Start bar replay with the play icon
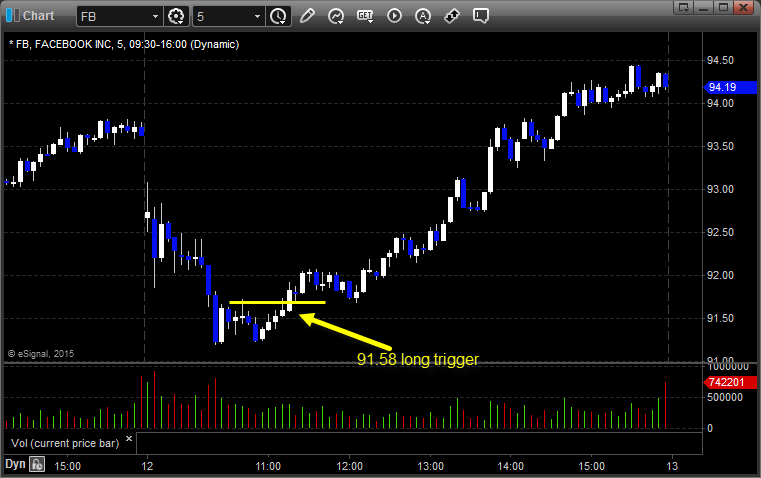761x478 pixels. (x=394, y=16)
